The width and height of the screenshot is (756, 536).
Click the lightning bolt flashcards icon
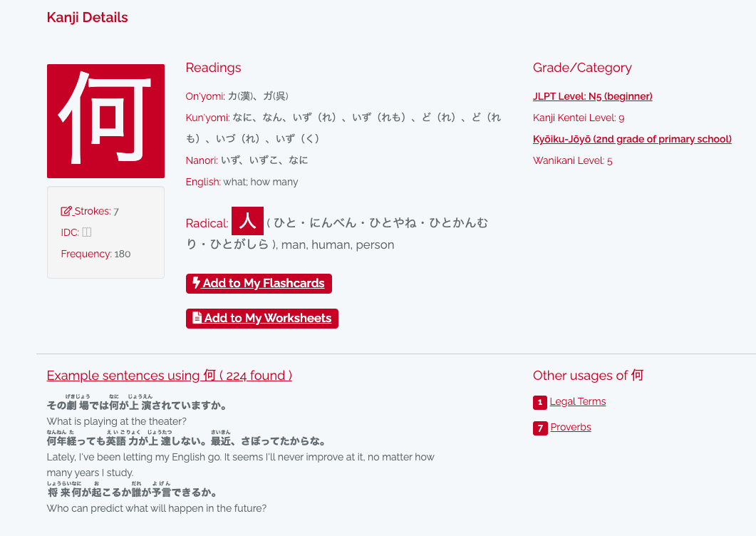coord(197,283)
